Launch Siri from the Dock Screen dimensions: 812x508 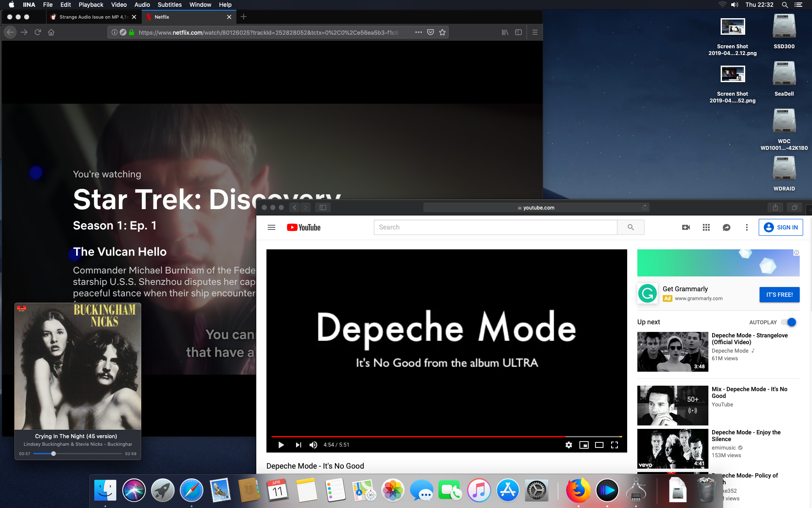[x=134, y=490]
